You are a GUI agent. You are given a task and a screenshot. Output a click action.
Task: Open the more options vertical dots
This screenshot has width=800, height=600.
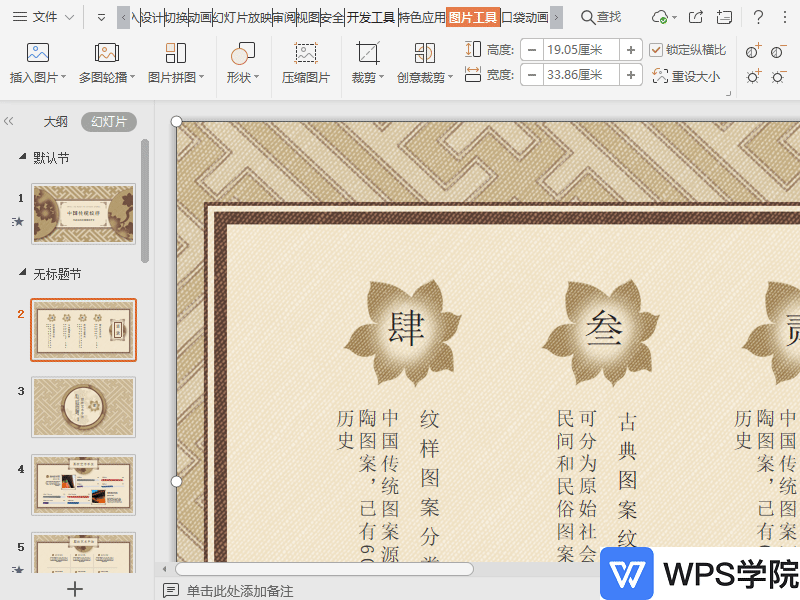[x=784, y=18]
